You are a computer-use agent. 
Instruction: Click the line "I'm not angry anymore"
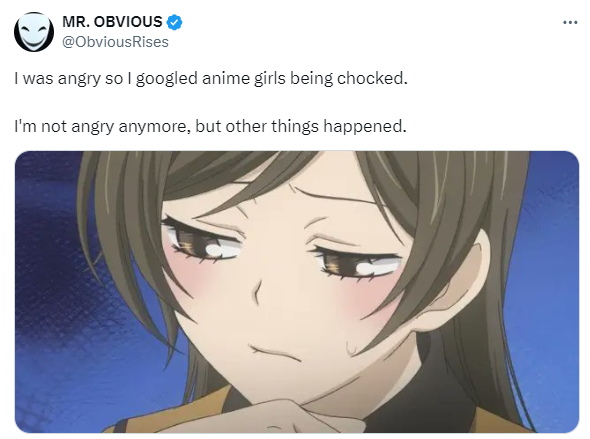211,126
